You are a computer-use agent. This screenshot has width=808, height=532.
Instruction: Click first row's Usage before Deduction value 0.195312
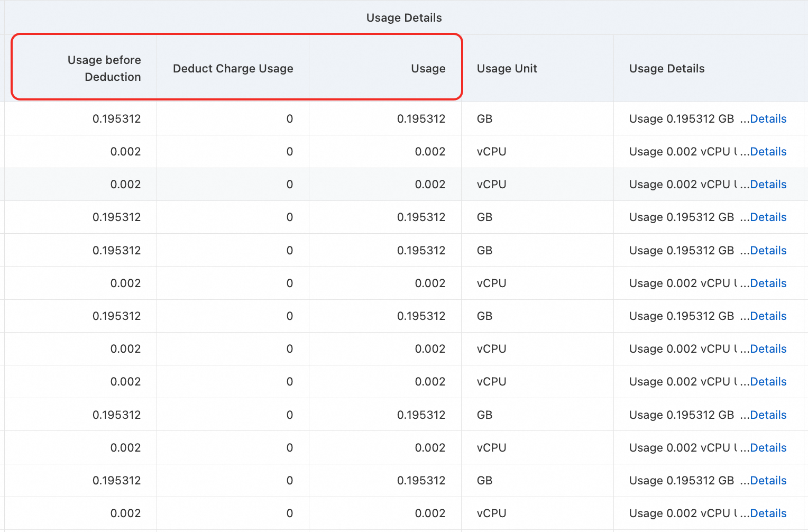pyautogui.click(x=117, y=119)
